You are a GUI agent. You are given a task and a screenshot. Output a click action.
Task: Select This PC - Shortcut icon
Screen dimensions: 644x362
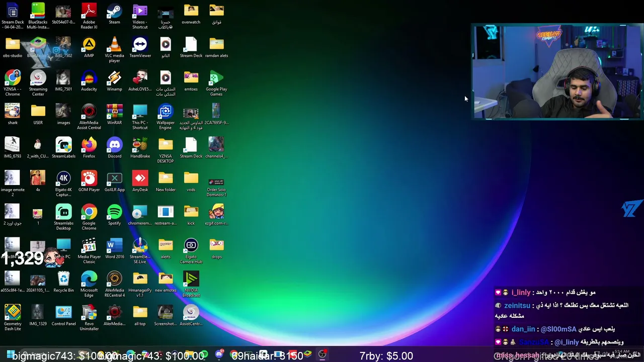point(140,117)
